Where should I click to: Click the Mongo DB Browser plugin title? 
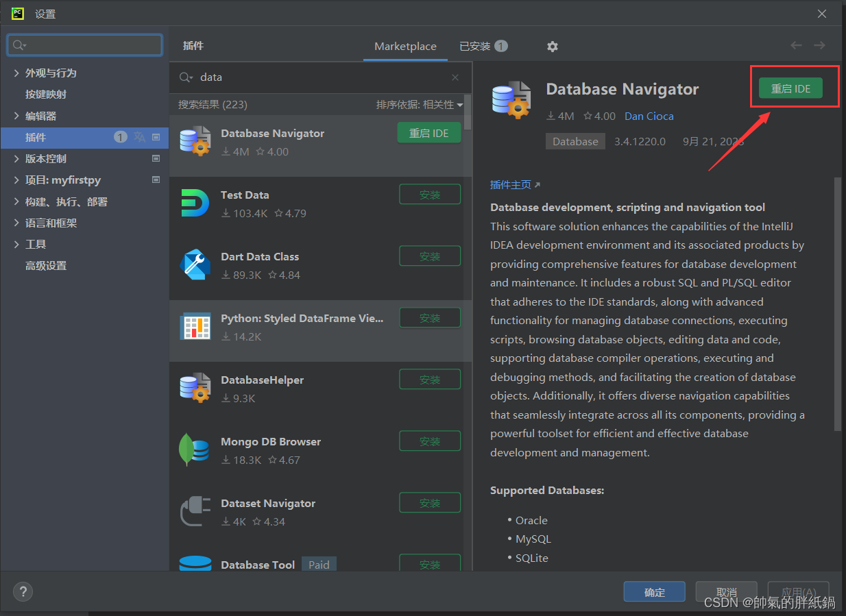[x=271, y=441]
